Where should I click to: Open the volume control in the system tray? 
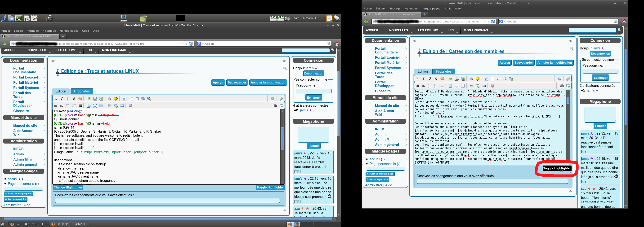point(288,18)
